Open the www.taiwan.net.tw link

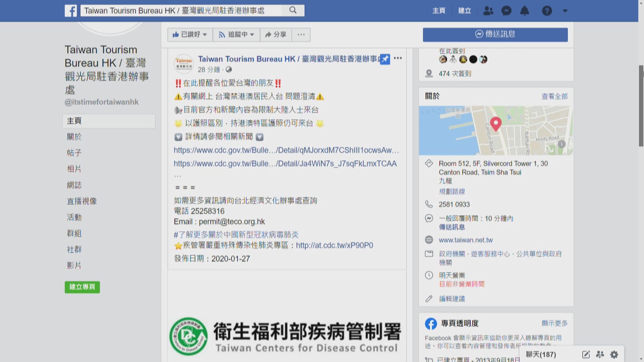466,240
